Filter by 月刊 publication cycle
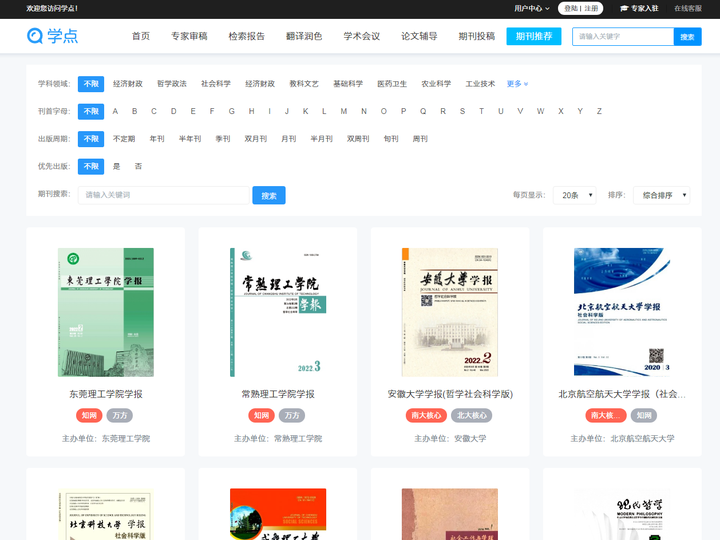This screenshot has width=720, height=540. click(x=289, y=139)
